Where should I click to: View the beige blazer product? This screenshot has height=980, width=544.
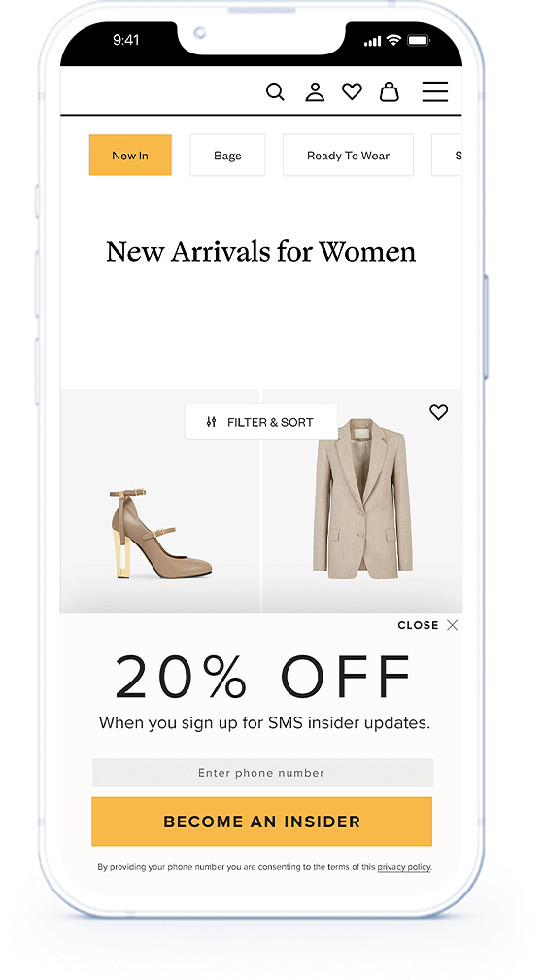point(362,499)
